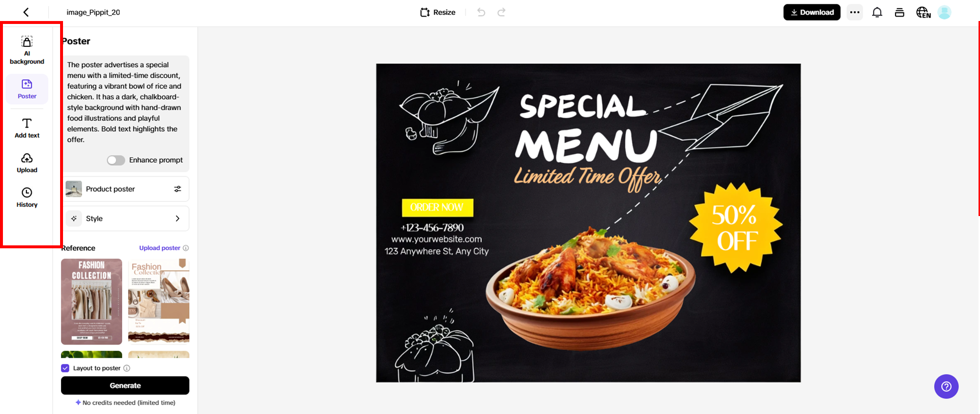Open the Upload panel
980x414 pixels.
click(27, 163)
